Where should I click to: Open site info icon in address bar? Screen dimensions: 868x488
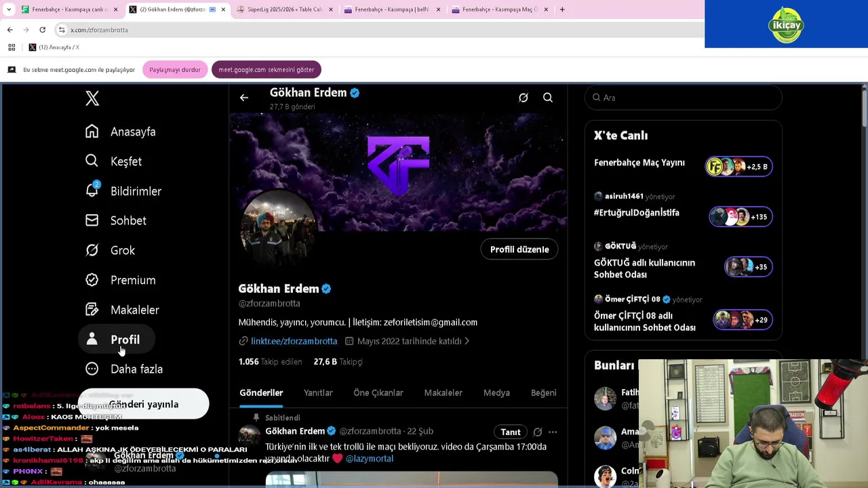62,30
